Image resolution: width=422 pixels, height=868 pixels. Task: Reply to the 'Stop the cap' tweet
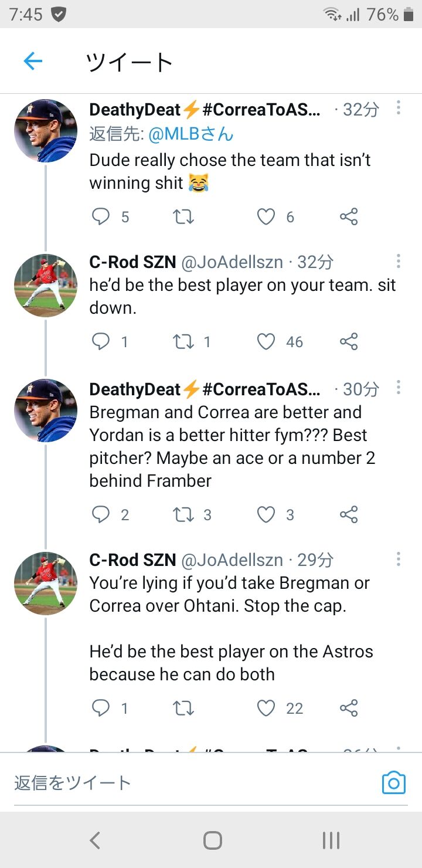point(101,708)
